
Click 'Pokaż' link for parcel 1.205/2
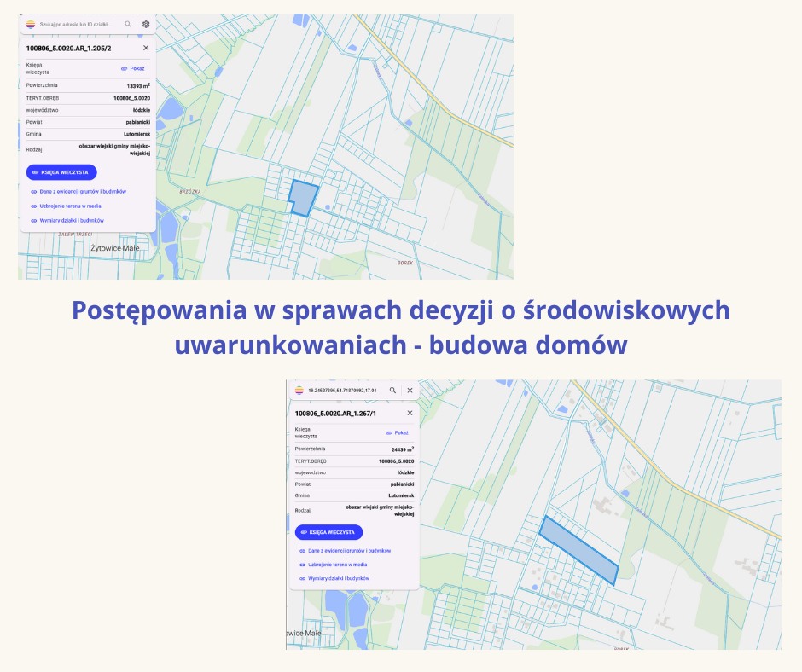(133, 68)
